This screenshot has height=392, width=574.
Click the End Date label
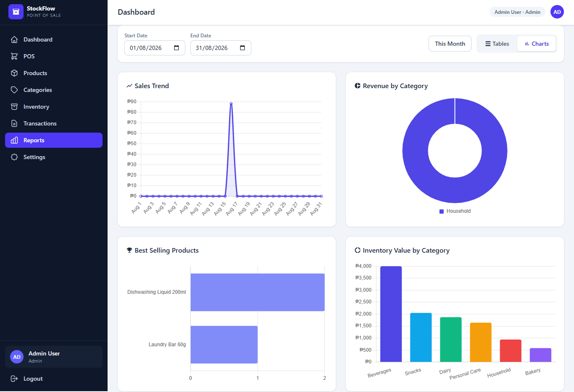tap(201, 36)
